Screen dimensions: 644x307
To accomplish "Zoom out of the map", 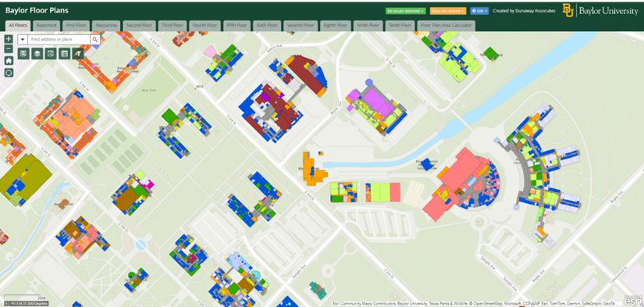I will tap(9, 49).
